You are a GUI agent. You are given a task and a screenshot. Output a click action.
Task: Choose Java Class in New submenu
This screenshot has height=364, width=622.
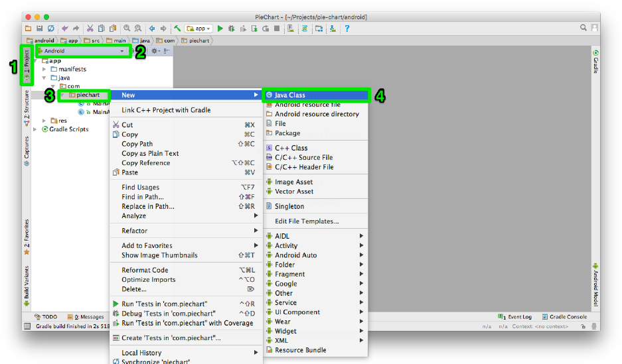click(x=316, y=95)
